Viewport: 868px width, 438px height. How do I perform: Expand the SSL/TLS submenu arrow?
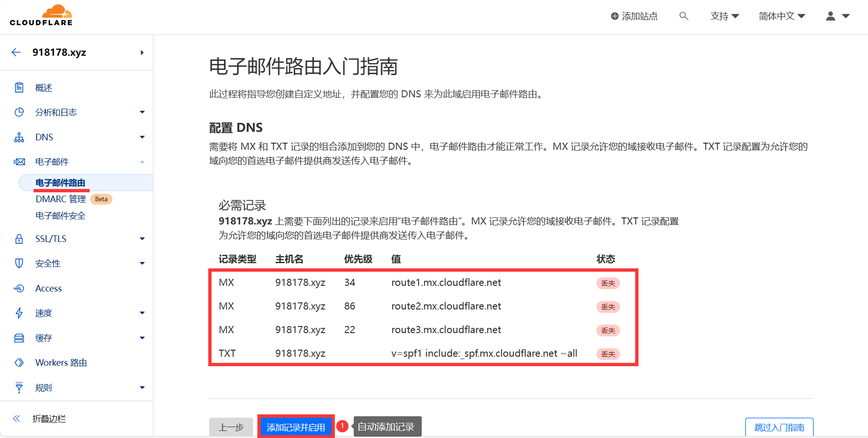tap(142, 239)
